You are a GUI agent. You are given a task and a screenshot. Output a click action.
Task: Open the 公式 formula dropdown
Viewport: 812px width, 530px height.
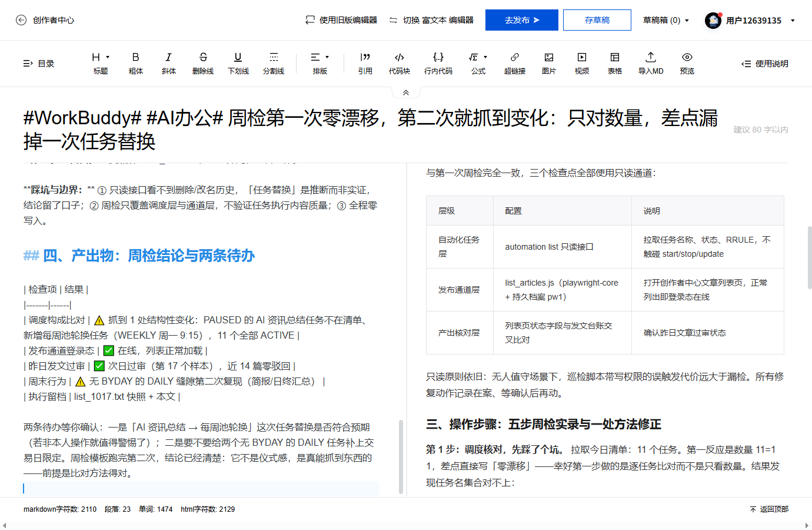478,64
